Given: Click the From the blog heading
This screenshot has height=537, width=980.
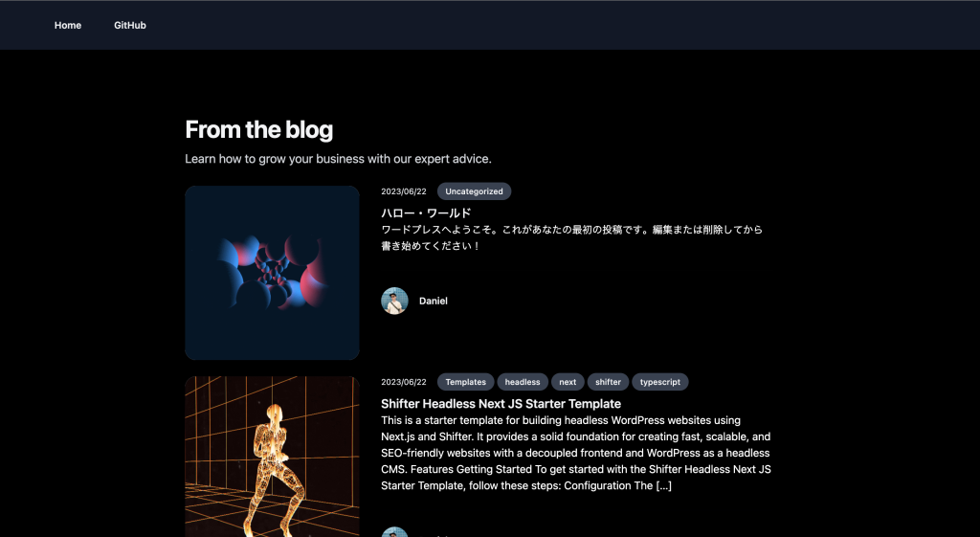Looking at the screenshot, I should (x=258, y=130).
